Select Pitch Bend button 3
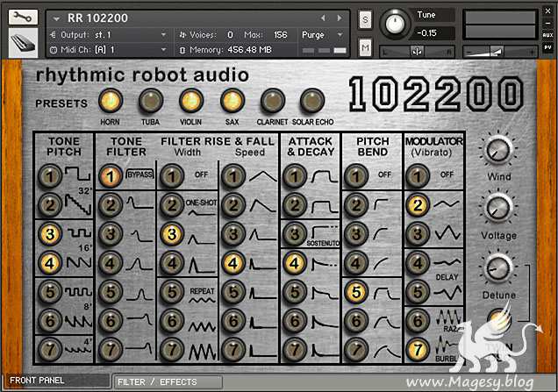 (x=356, y=234)
